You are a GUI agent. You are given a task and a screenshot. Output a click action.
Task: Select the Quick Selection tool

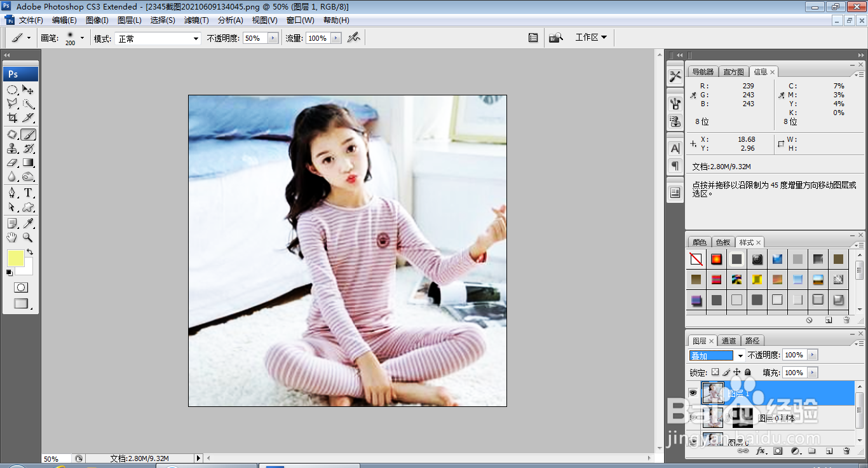tap(28, 104)
